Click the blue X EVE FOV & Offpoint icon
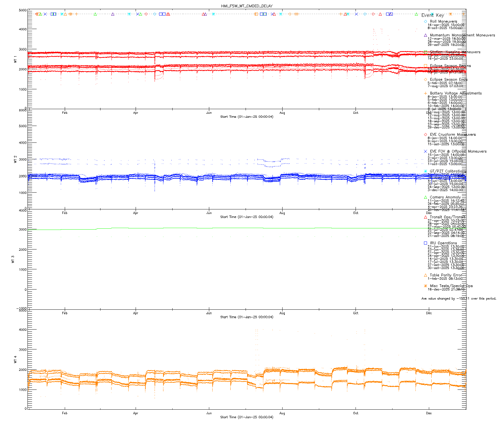Viewport: 504px width, 428px height. (x=425, y=152)
